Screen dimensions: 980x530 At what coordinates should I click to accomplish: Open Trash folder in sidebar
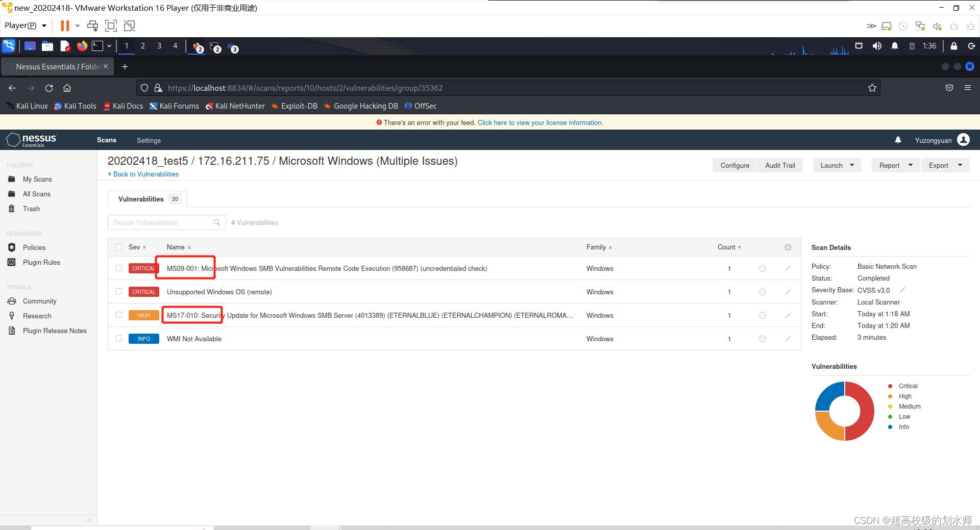tap(31, 209)
